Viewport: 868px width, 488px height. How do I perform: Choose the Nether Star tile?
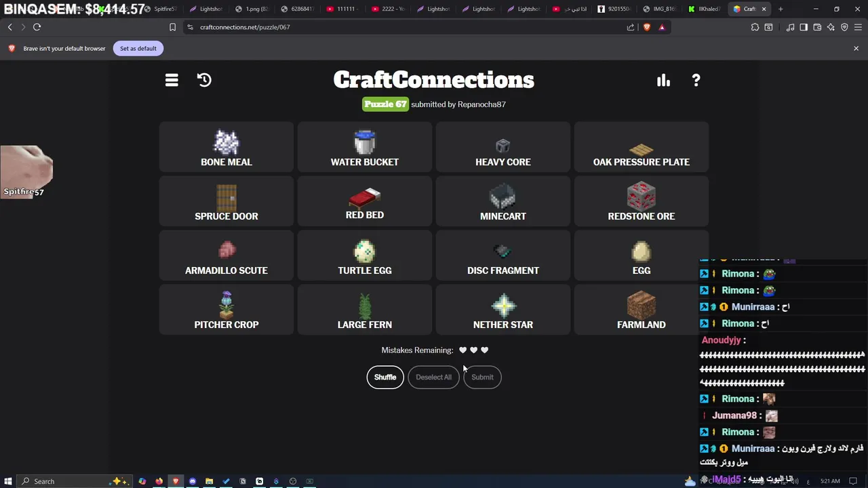point(503,310)
